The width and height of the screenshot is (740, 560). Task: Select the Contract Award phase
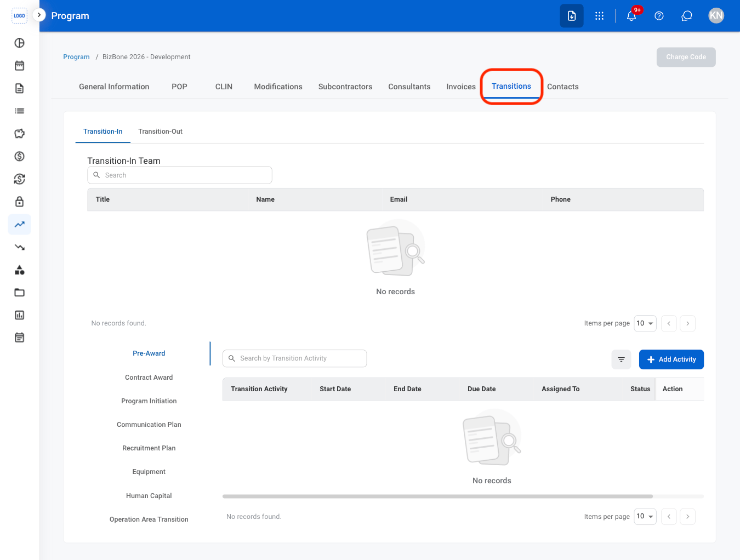point(149,378)
